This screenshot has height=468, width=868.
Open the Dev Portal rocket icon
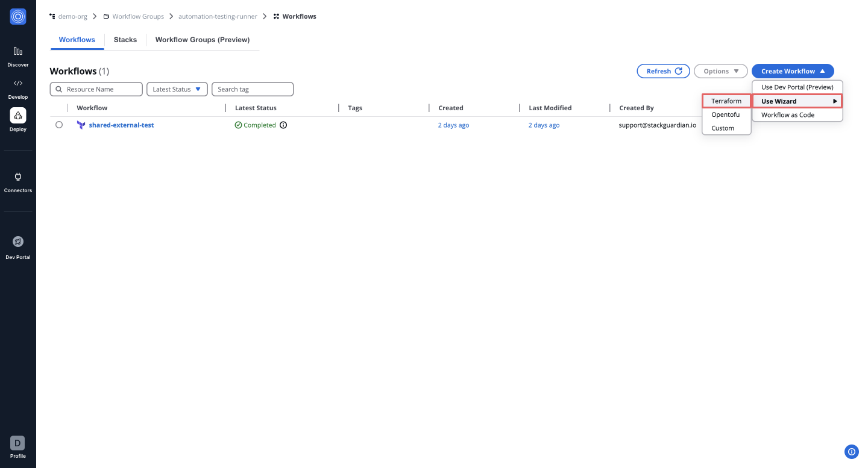click(18, 242)
